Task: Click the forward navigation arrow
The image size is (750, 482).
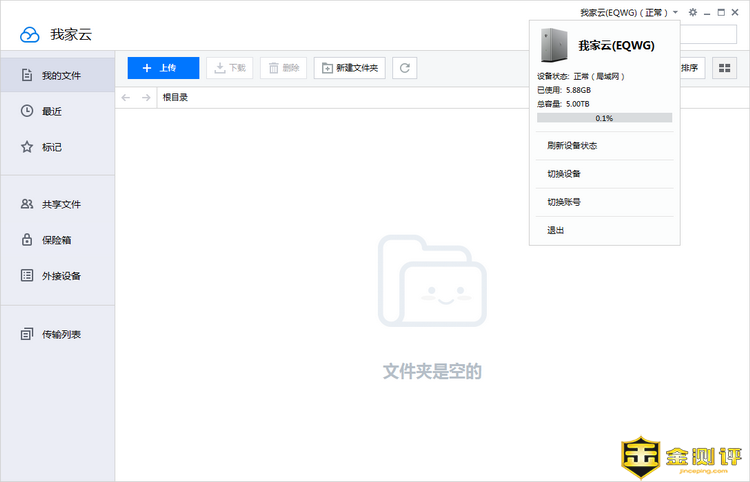Action: [146, 98]
